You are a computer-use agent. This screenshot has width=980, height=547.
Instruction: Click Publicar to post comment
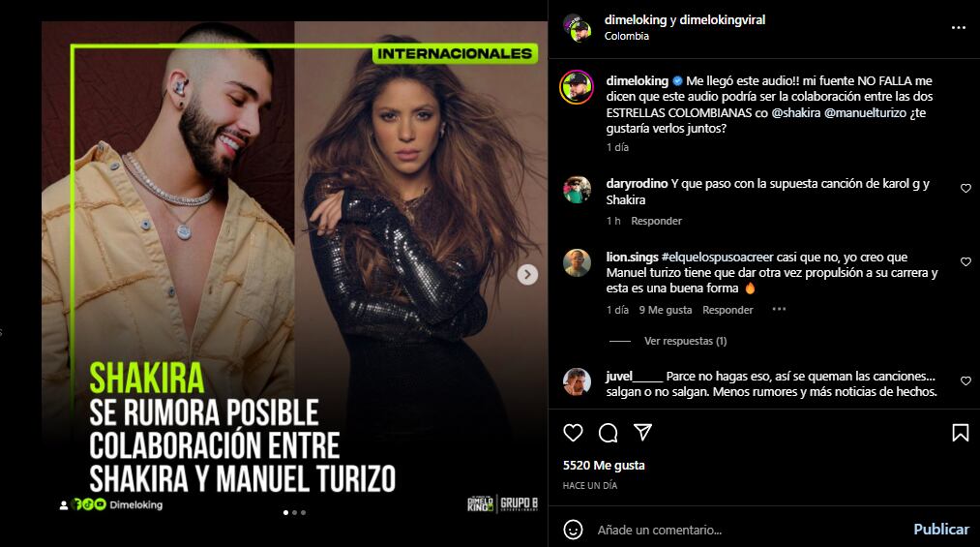(x=940, y=529)
